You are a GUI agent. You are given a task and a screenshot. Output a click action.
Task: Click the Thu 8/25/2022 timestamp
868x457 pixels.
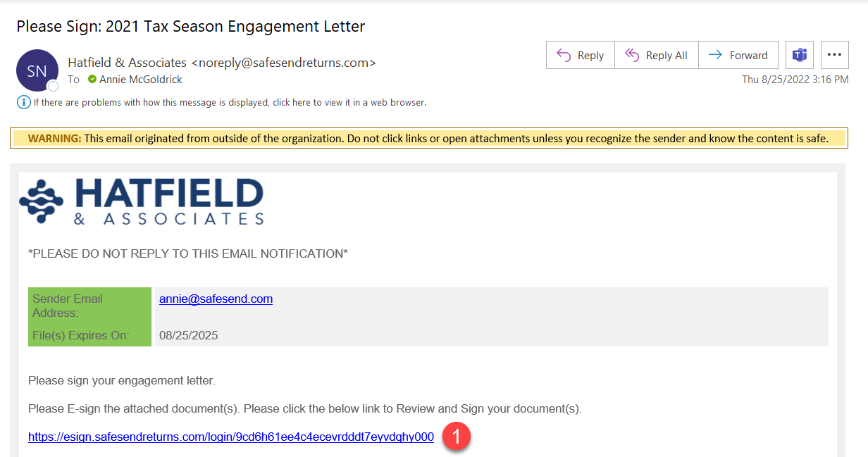click(795, 80)
